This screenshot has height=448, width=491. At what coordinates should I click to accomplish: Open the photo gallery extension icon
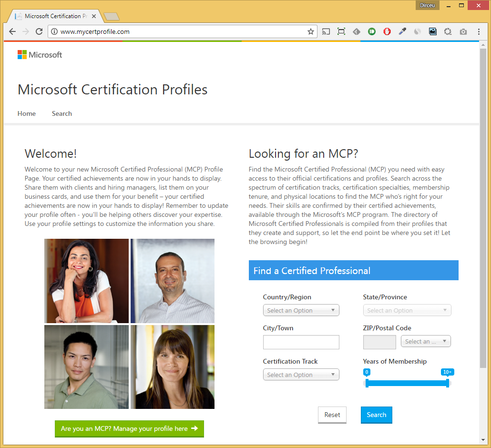(433, 31)
